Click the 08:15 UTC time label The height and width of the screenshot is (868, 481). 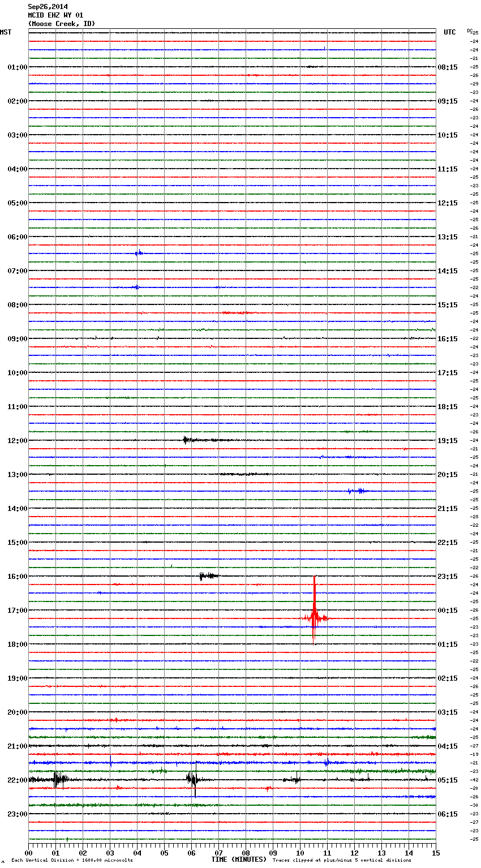pos(448,67)
